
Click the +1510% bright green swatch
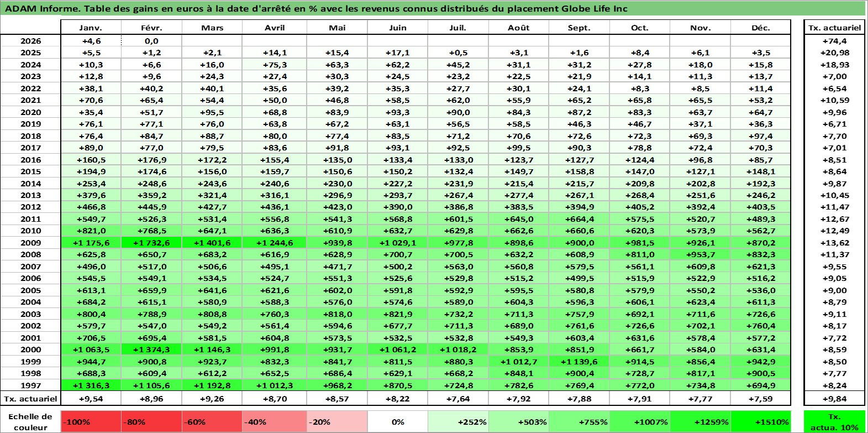click(x=761, y=421)
